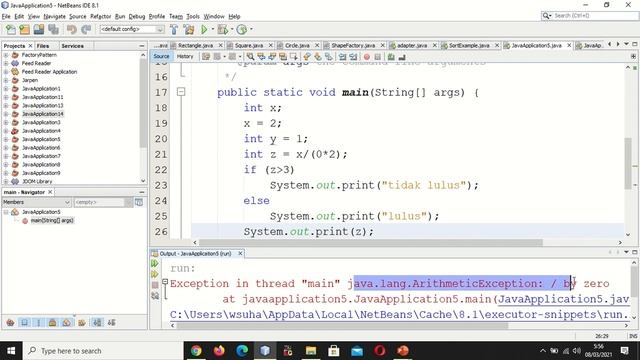Viewport: 640px width, 360px height.
Task: Click the red Start Macro Recording icon
Action: point(367,57)
